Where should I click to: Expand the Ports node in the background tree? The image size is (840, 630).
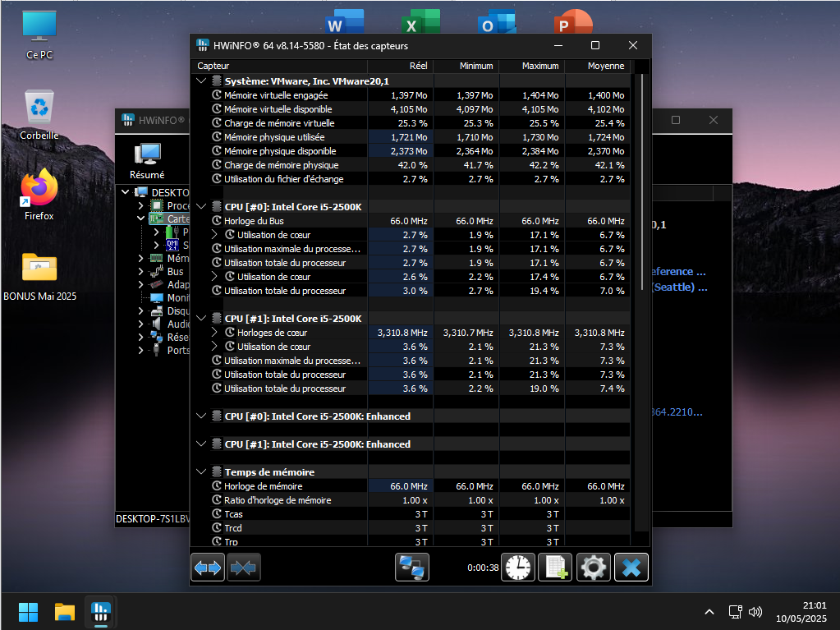tap(141, 351)
